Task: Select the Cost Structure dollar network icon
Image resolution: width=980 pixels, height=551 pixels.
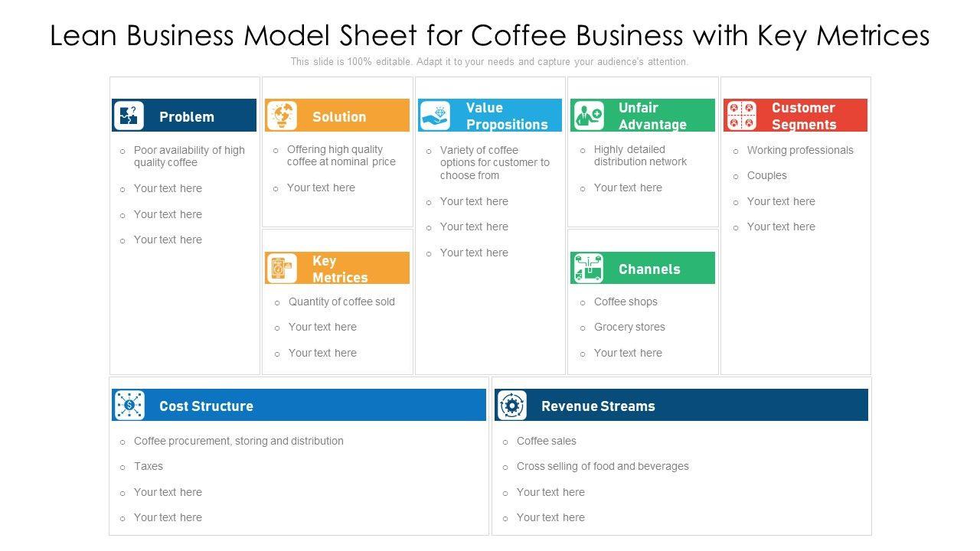Action: pyautogui.click(x=129, y=406)
